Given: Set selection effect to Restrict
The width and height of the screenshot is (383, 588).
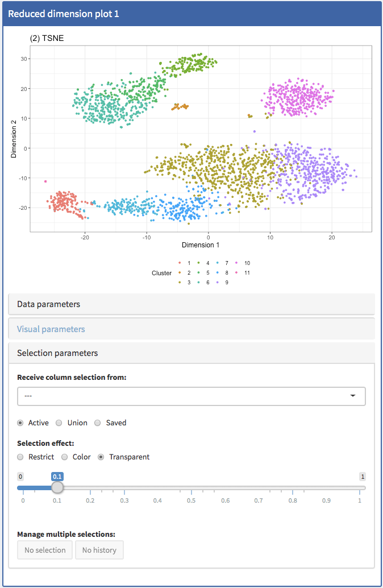Looking at the screenshot, I should click(21, 457).
